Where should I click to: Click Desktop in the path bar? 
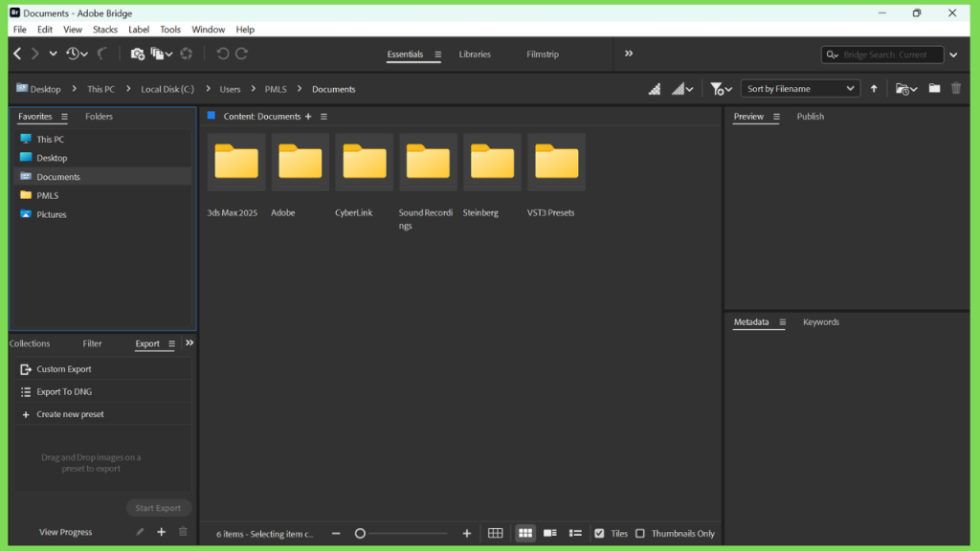pos(38,89)
